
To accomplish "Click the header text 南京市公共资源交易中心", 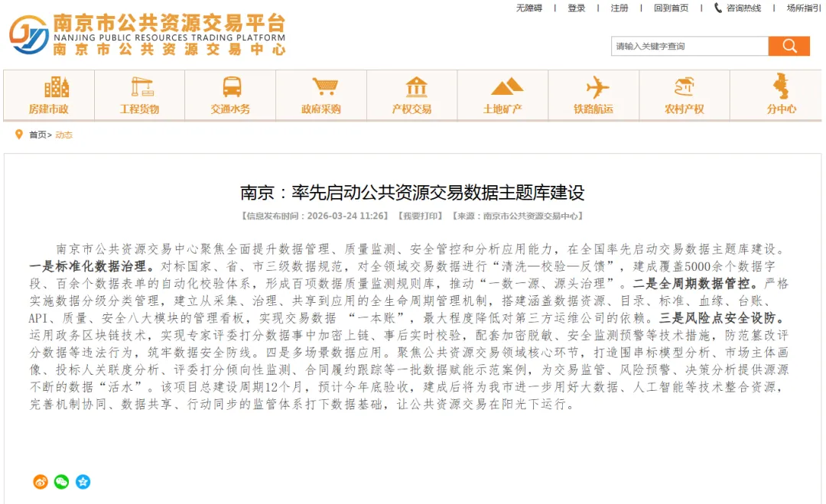I will 169,50.
